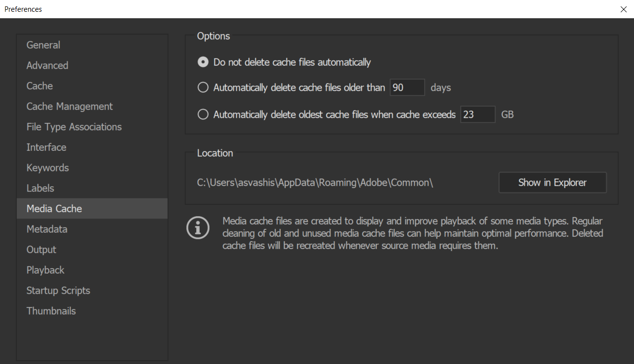Viewport: 634px width, 364px height.
Task: Show the Keywords preferences
Action: click(48, 168)
